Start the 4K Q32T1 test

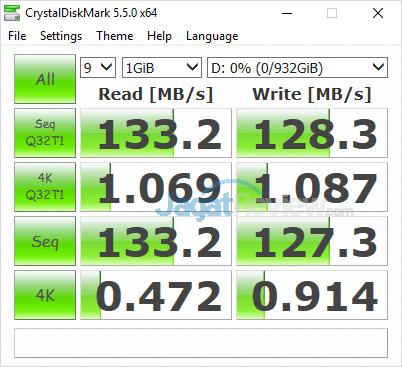pos(45,187)
